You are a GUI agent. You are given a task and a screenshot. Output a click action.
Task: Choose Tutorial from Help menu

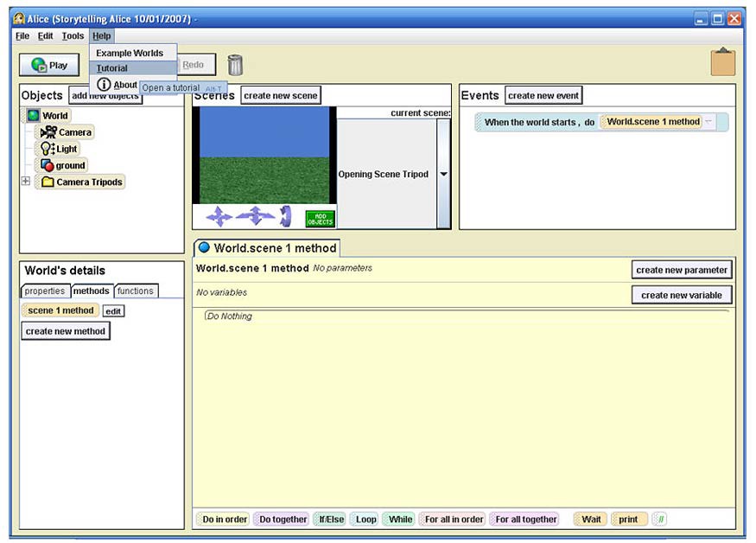pyautogui.click(x=133, y=68)
